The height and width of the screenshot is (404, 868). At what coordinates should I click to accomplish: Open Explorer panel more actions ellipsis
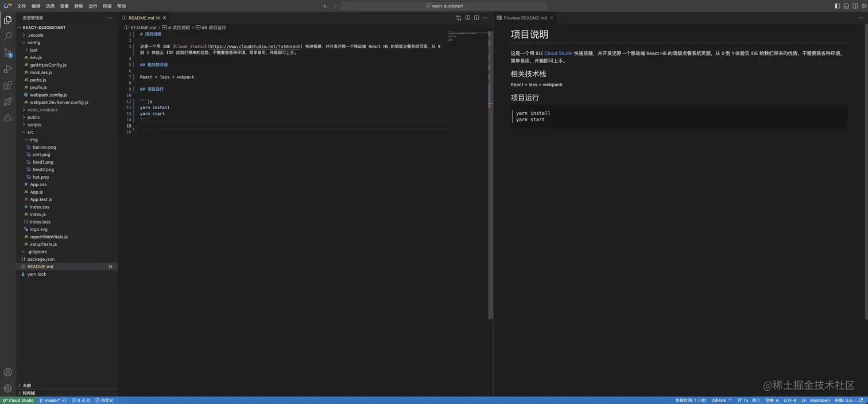tap(110, 18)
